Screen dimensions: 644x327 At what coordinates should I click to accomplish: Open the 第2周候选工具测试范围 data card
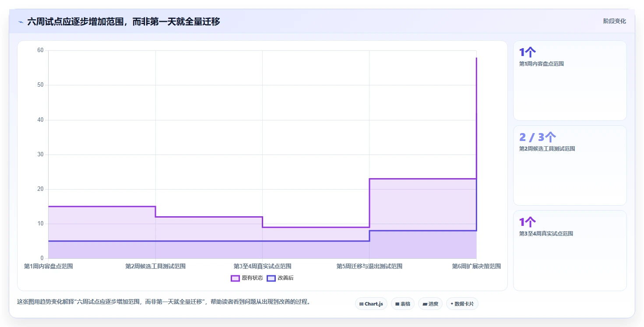tap(570, 165)
